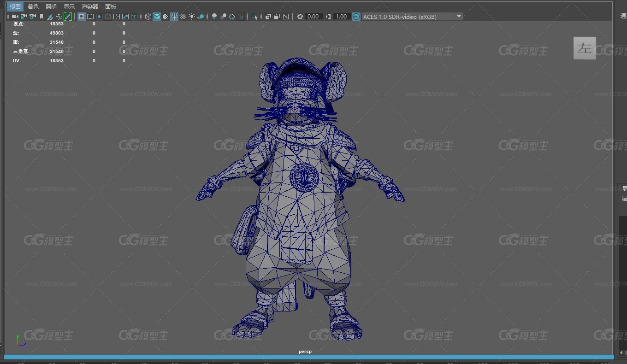The height and width of the screenshot is (364, 627).
Task: Toggle the Safe Title overlay
Action: click(x=134, y=17)
